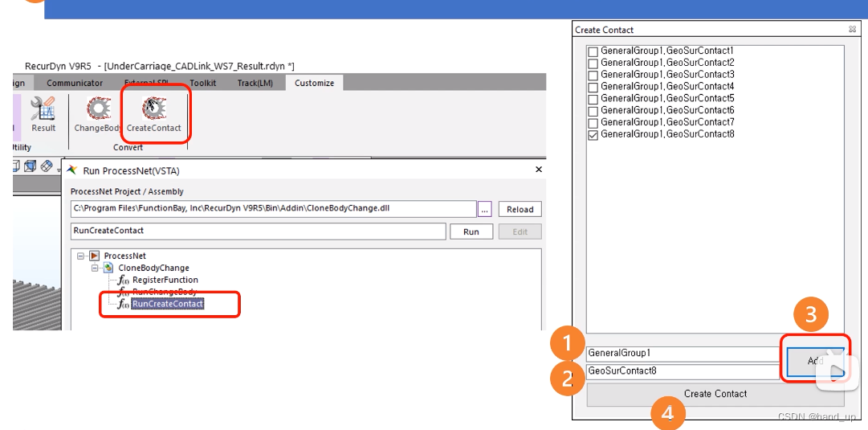Click the Add button
The height and width of the screenshot is (430, 868).
(816, 360)
